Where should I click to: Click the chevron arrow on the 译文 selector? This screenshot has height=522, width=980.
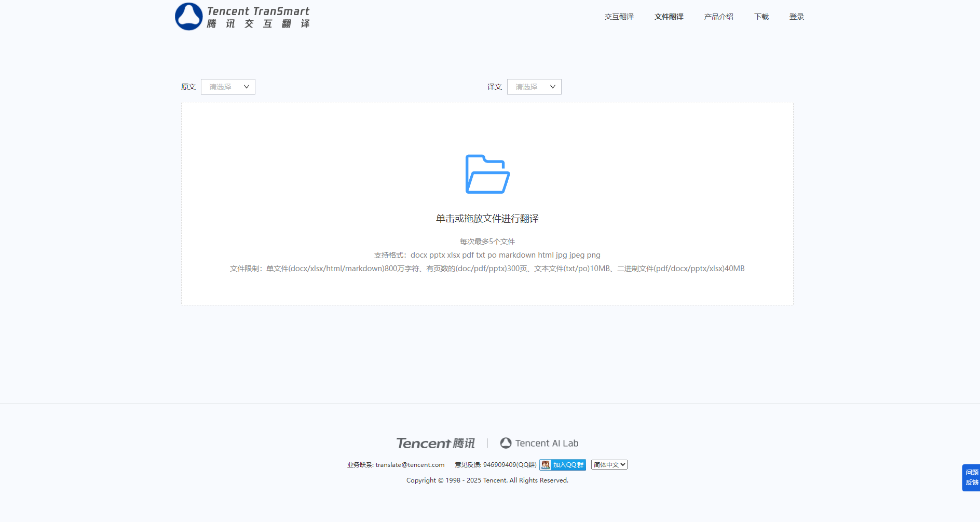click(553, 86)
